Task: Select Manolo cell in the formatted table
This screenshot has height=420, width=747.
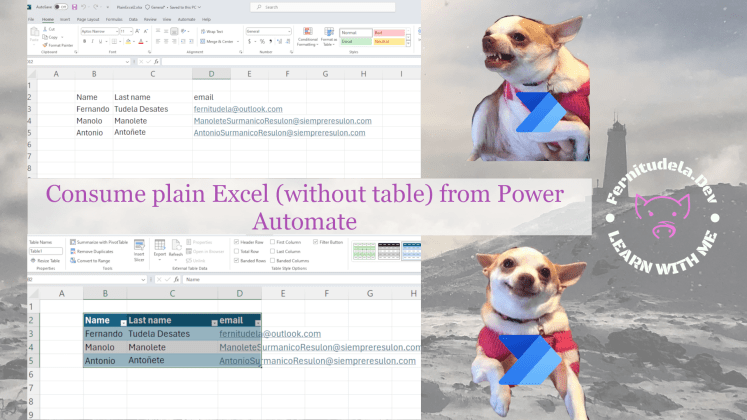Action: [x=105, y=347]
